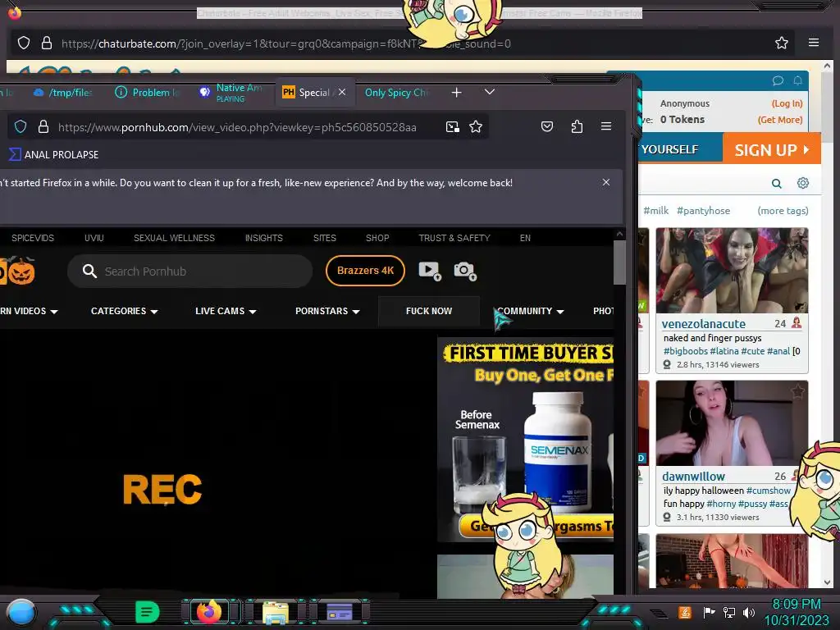Switch to the Native Am playing tab

[231, 93]
